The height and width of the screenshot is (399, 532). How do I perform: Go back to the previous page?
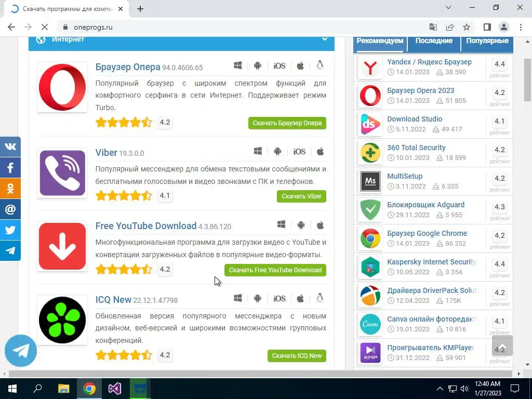tap(11, 27)
